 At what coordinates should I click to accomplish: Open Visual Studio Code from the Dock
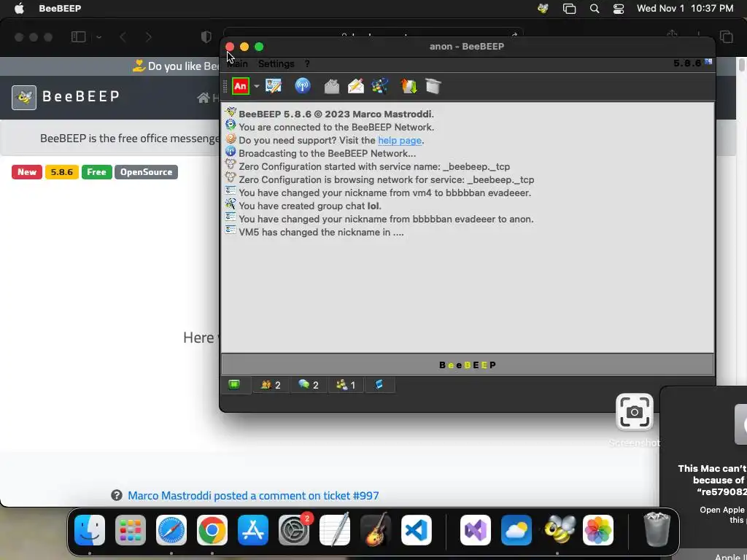pos(417,530)
